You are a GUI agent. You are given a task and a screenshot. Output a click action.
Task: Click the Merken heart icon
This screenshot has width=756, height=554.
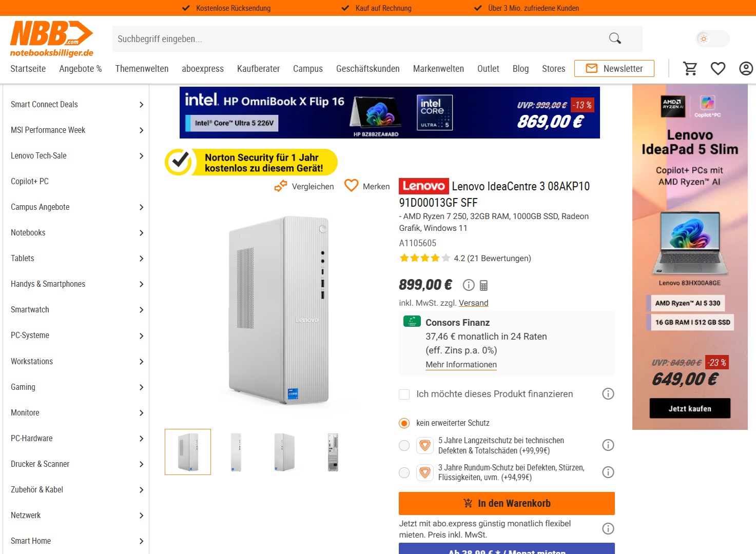pos(351,186)
